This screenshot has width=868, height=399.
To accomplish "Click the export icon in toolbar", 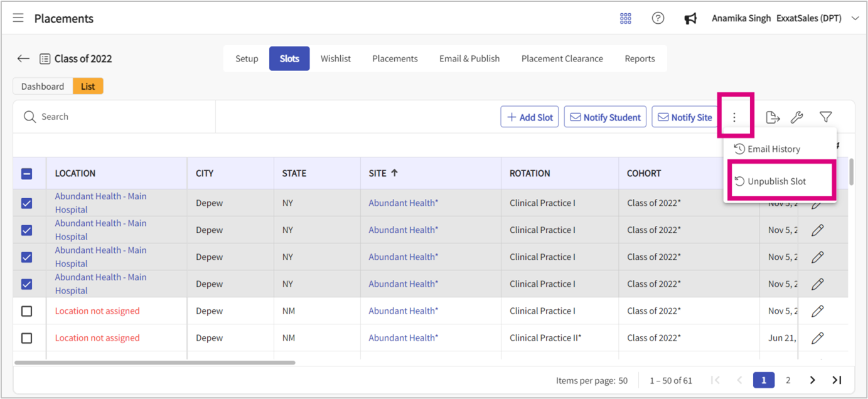I will (773, 117).
